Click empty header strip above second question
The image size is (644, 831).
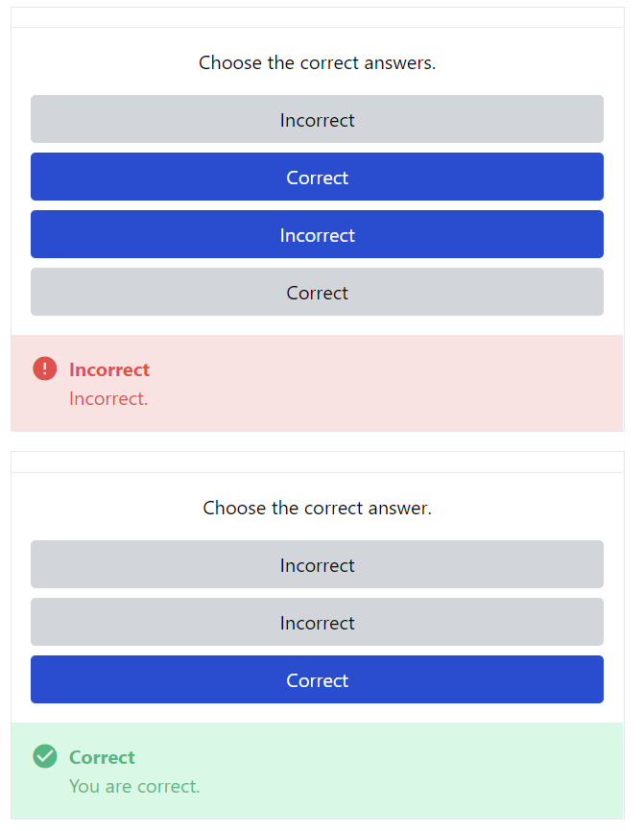(317, 462)
